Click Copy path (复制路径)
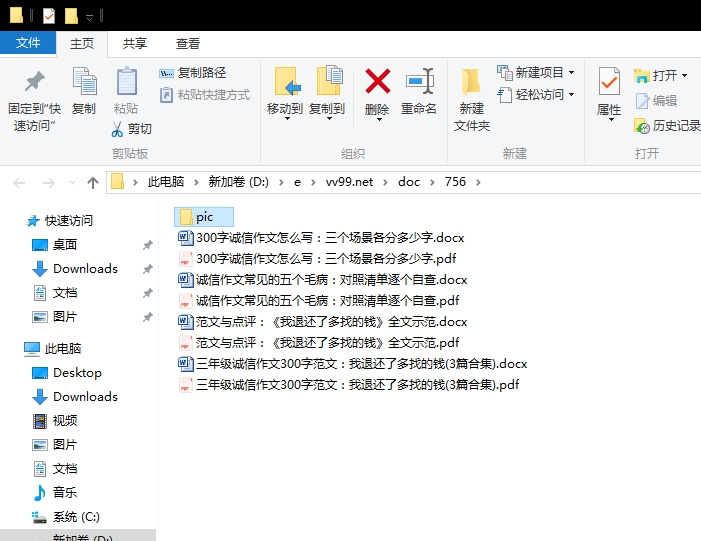The height and width of the screenshot is (541, 701). coord(193,72)
